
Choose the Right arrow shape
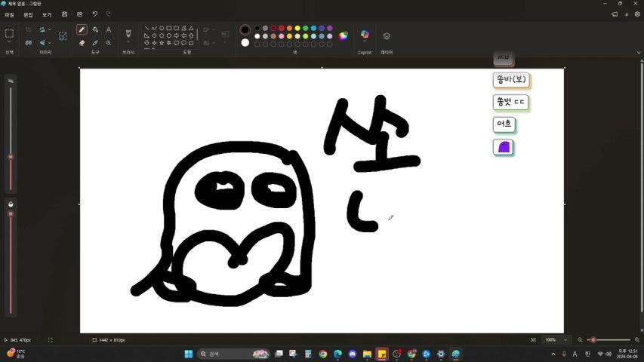pyautogui.click(x=176, y=35)
